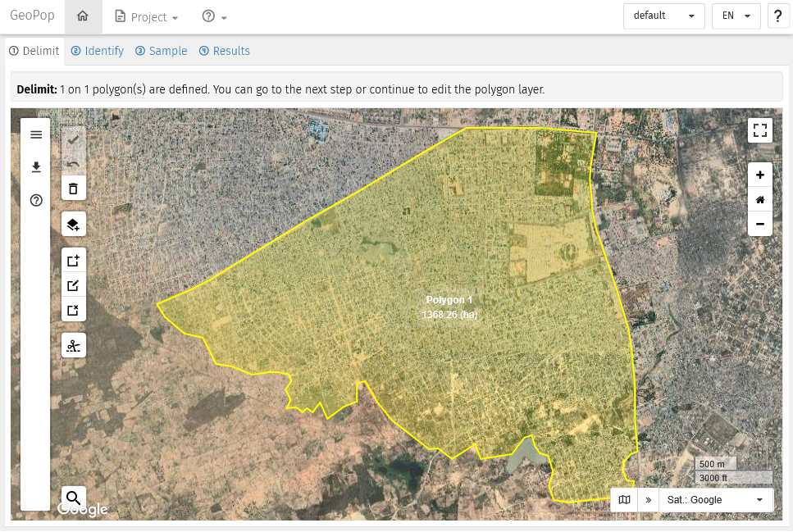Click the map search magnifier icon
This screenshot has height=532, width=793.
[x=74, y=497]
